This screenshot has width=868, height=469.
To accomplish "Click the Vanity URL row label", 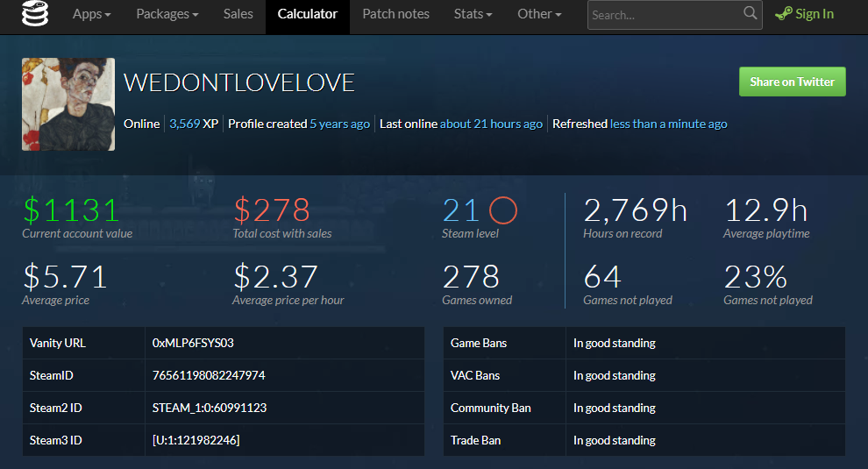I will (58, 344).
